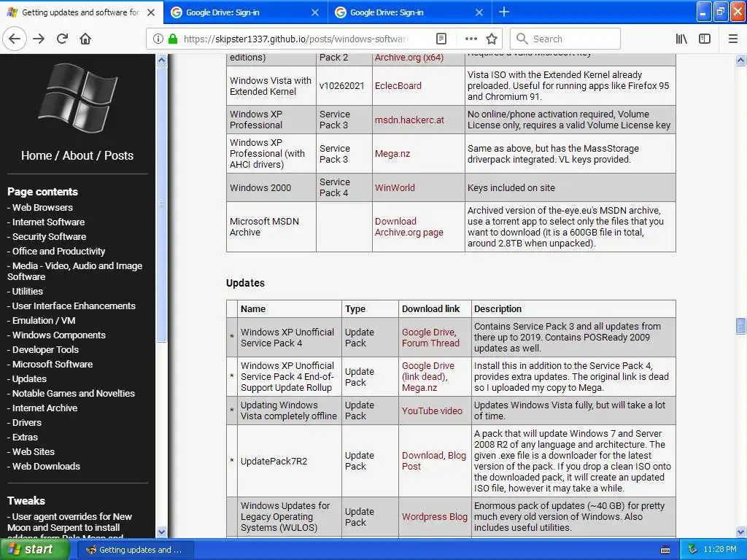Close the second Google Drive Sign-in tab

479,12
